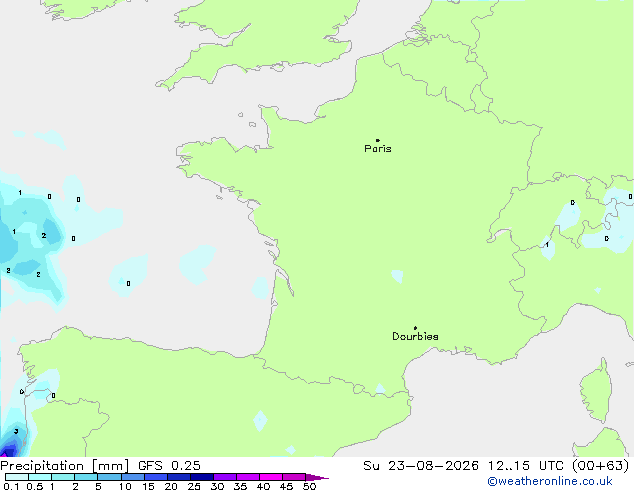Pick the navy legend swatch between 25 and 30
The width and height of the screenshot is (634, 490).
point(202,477)
